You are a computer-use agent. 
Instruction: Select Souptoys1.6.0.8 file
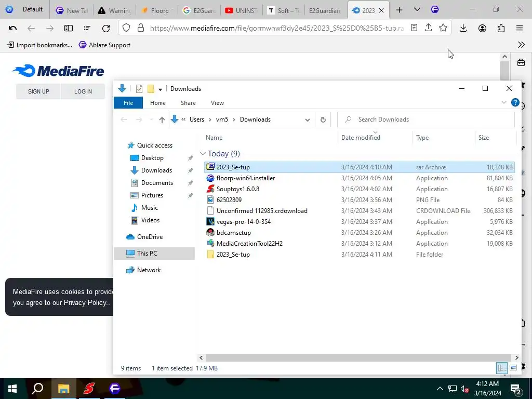[360, 189]
